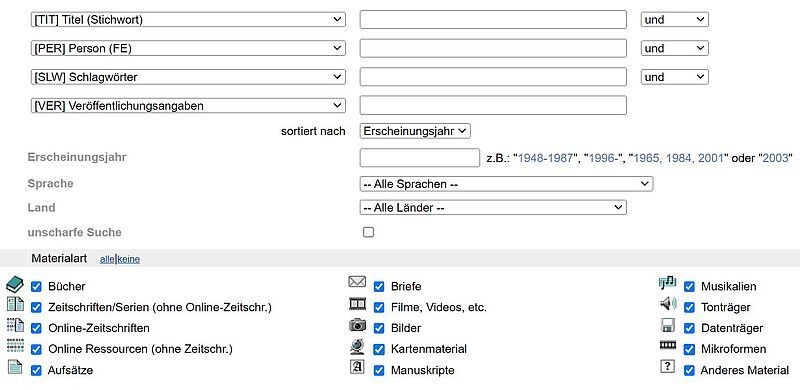Viewport: 800px width, 390px height.
Task: Click the Bücher book icon
Action: (x=15, y=285)
